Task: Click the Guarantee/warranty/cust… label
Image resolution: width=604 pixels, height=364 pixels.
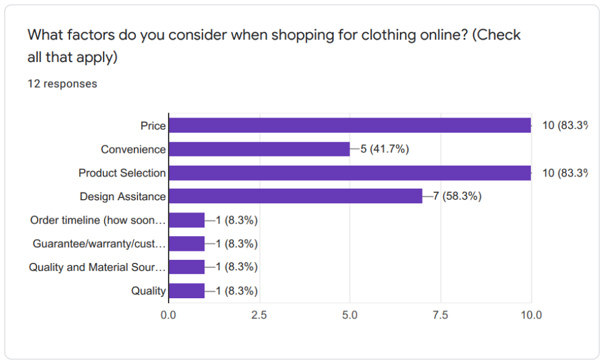Action: pos(99,244)
